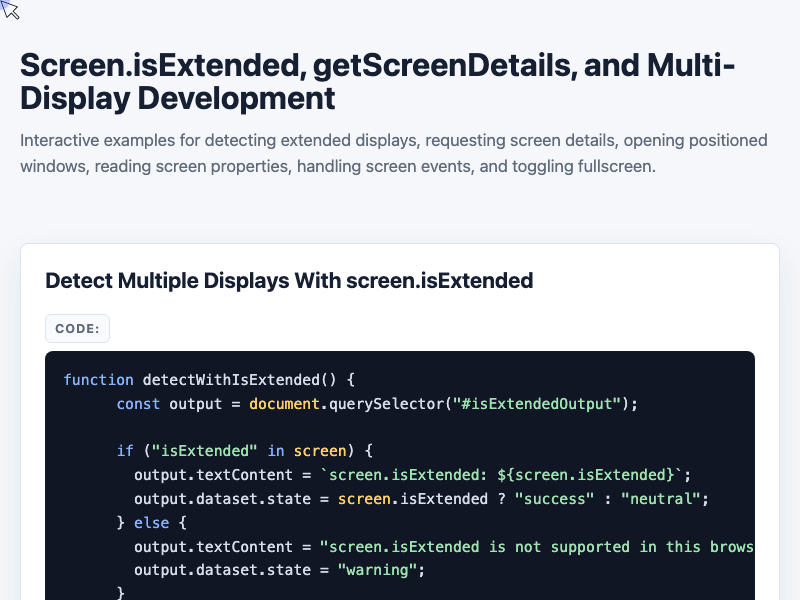Click the "output.dataset.state" line with ternary

click(421, 498)
